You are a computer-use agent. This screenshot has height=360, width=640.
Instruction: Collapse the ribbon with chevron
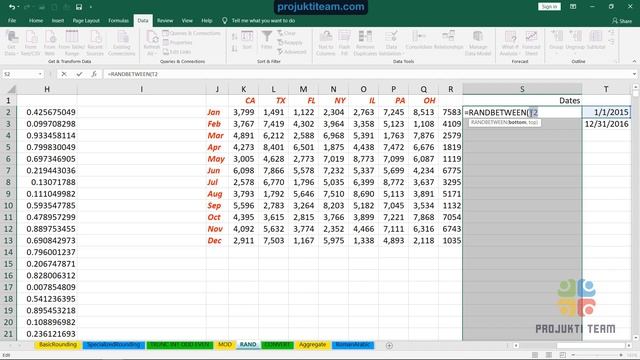pyautogui.click(x=634, y=61)
